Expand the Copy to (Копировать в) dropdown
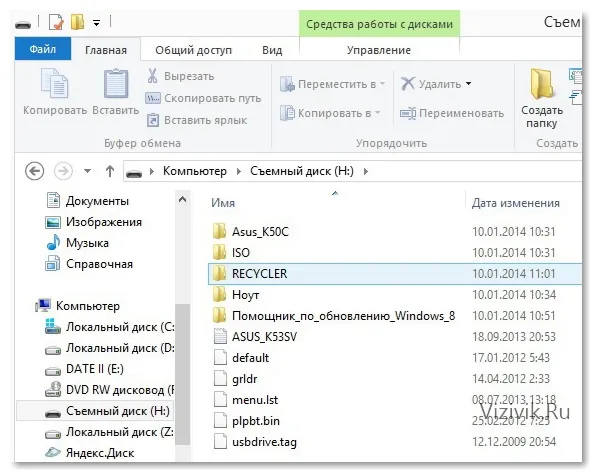The width and height of the screenshot is (592, 472). point(378,113)
